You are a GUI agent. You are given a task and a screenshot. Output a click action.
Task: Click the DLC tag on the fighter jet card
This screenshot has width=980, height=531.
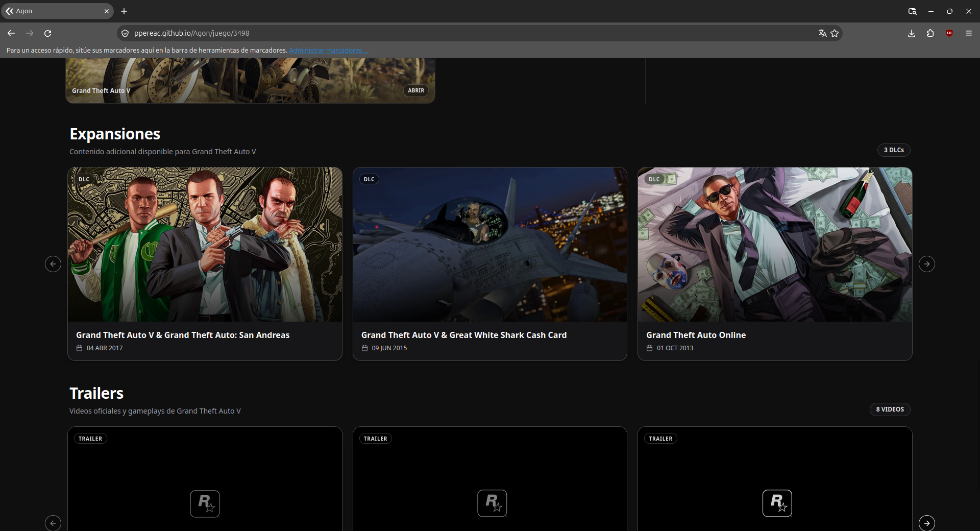pos(369,179)
